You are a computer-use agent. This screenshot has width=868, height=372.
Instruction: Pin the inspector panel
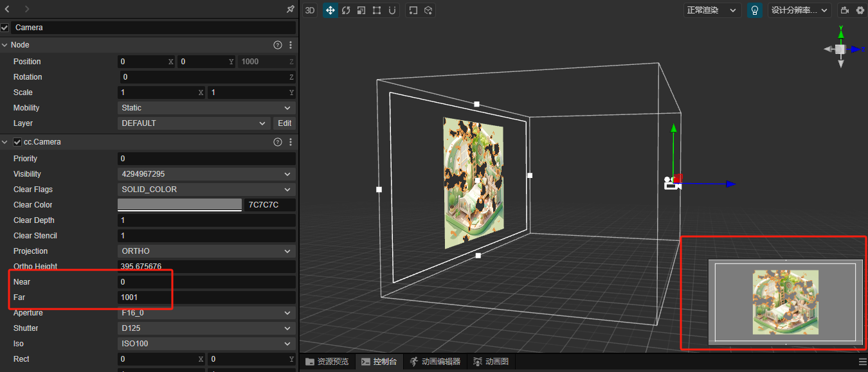coord(290,9)
